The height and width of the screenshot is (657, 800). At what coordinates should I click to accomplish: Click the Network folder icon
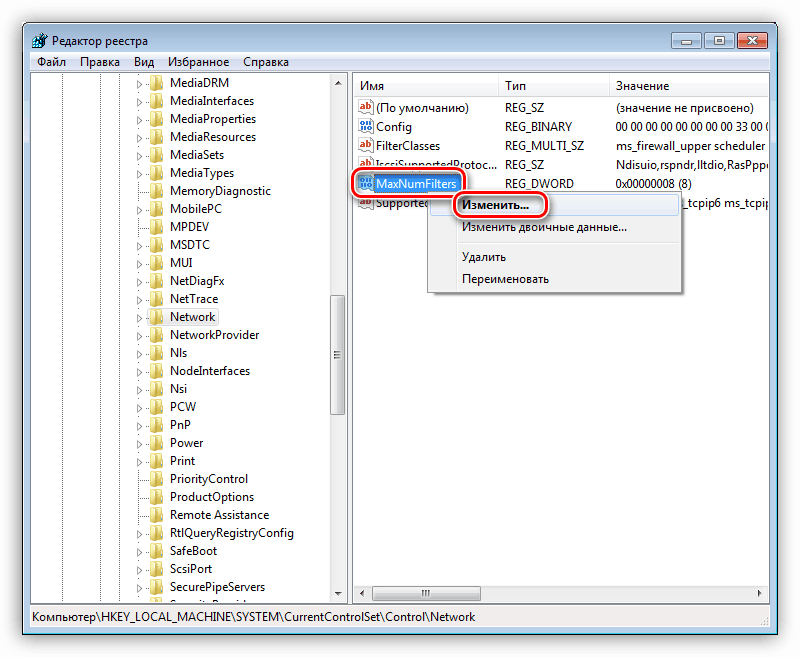point(156,317)
